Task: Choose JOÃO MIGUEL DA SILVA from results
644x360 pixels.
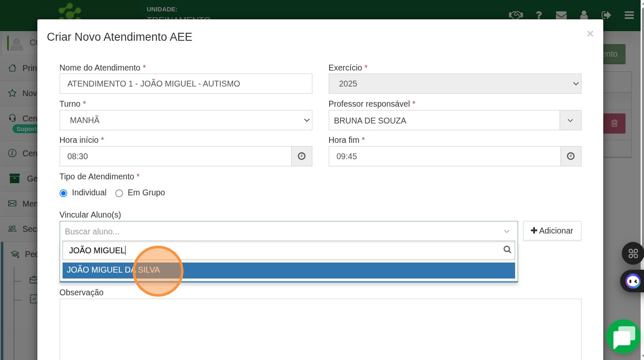Action: click(288, 270)
